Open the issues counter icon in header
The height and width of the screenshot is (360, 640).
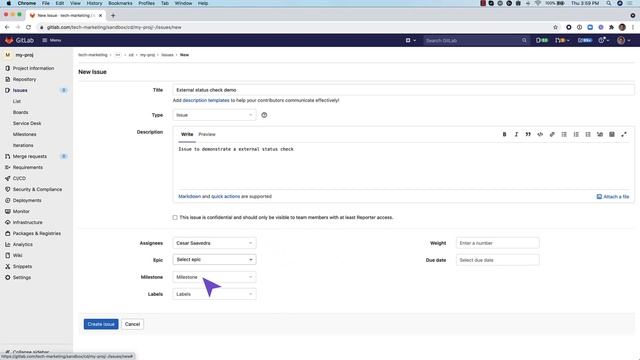[x=542, y=40]
